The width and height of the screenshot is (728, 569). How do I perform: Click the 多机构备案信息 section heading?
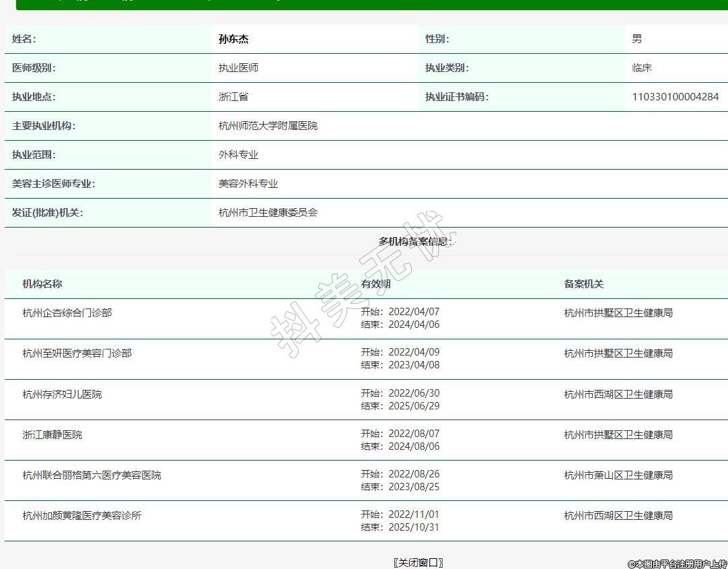click(414, 242)
